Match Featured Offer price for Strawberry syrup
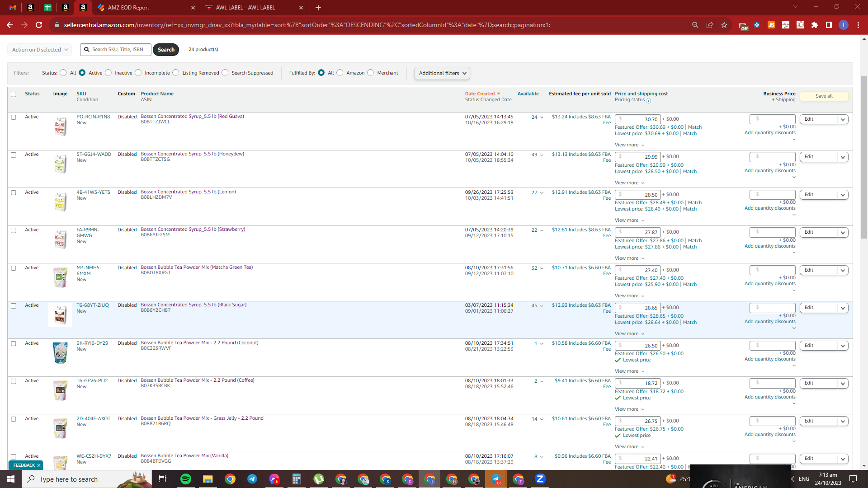The height and width of the screenshot is (488, 868). pos(695,241)
